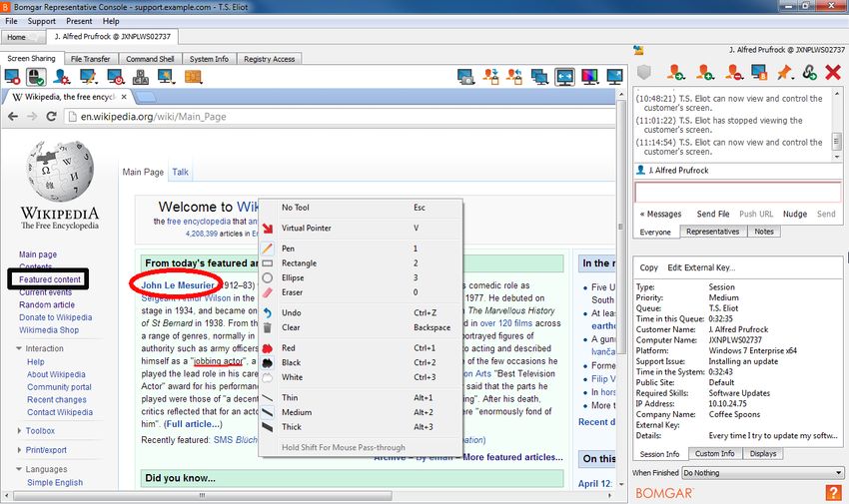The height and width of the screenshot is (504, 849).
Task: Click the monitor with wand special actions icon
Action: [166, 77]
